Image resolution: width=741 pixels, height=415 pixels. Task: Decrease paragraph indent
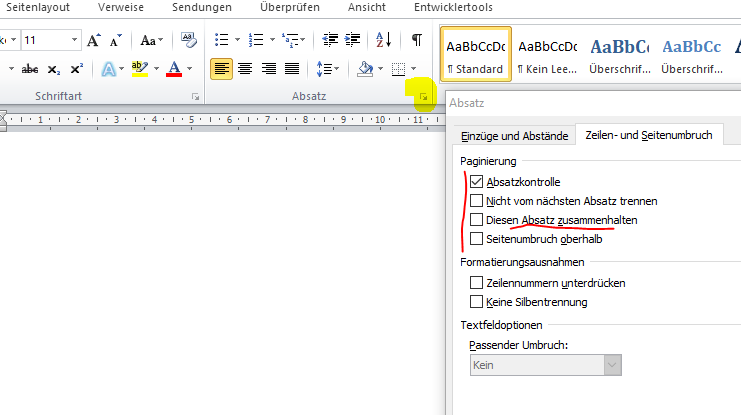tap(330, 40)
